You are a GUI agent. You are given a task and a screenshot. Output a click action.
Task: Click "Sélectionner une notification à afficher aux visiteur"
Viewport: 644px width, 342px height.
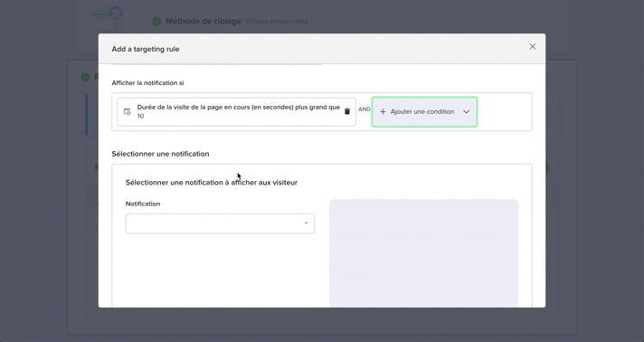pyautogui.click(x=212, y=183)
